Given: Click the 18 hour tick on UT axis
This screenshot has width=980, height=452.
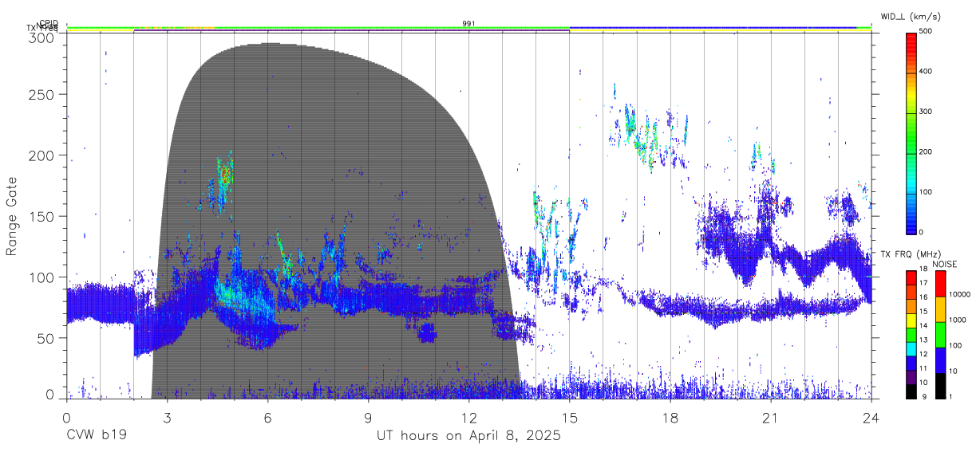Looking at the screenshot, I should (670, 417).
